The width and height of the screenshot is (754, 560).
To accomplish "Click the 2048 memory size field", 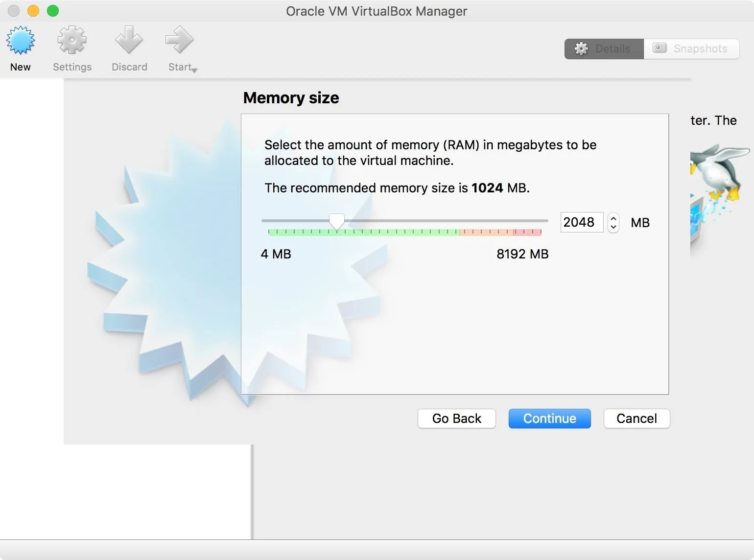I will (582, 222).
